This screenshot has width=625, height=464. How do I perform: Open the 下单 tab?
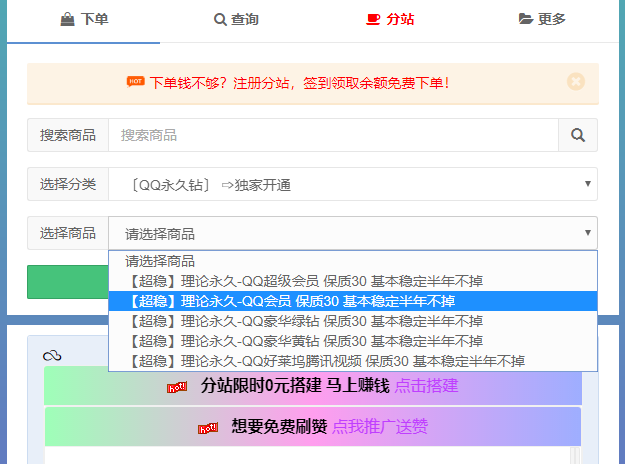(x=84, y=19)
